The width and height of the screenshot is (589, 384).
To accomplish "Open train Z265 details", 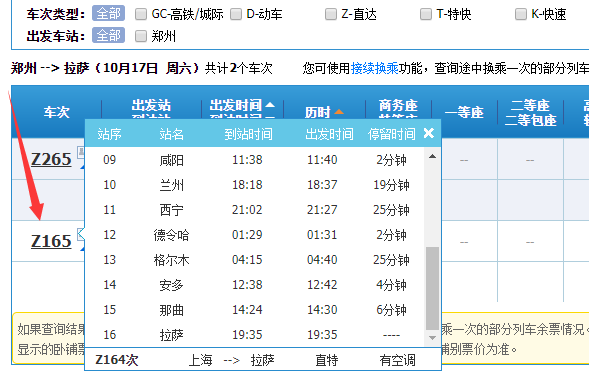I will tap(51, 159).
